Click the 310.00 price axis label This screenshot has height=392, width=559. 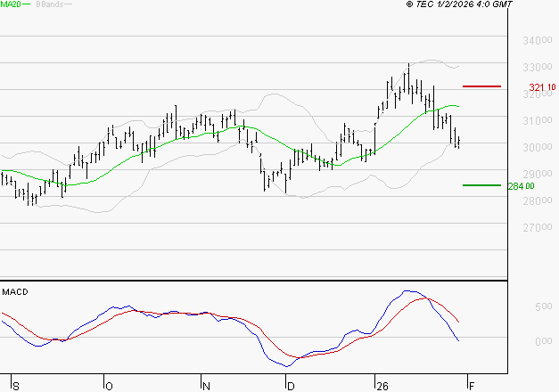538,120
